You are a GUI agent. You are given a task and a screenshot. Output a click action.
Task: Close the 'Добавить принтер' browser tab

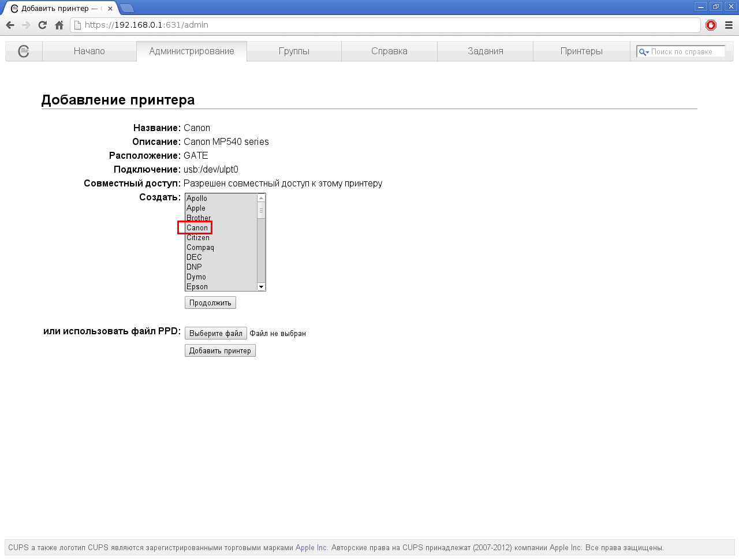point(110,9)
